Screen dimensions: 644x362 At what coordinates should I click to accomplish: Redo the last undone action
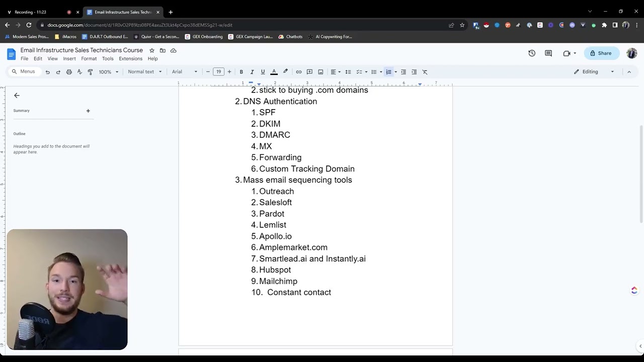pos(58,72)
